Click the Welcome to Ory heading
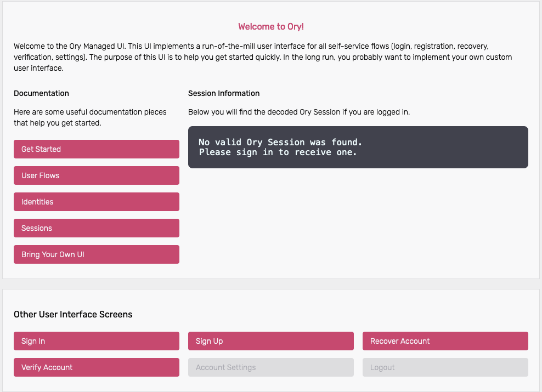This screenshot has height=392, width=542. point(270,26)
